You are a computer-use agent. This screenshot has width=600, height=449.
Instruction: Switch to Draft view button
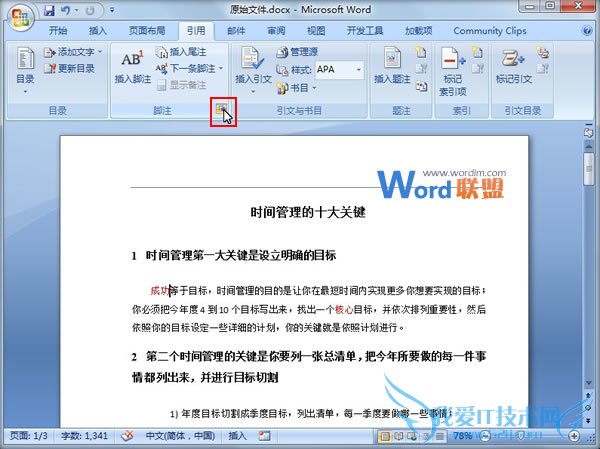point(439,436)
